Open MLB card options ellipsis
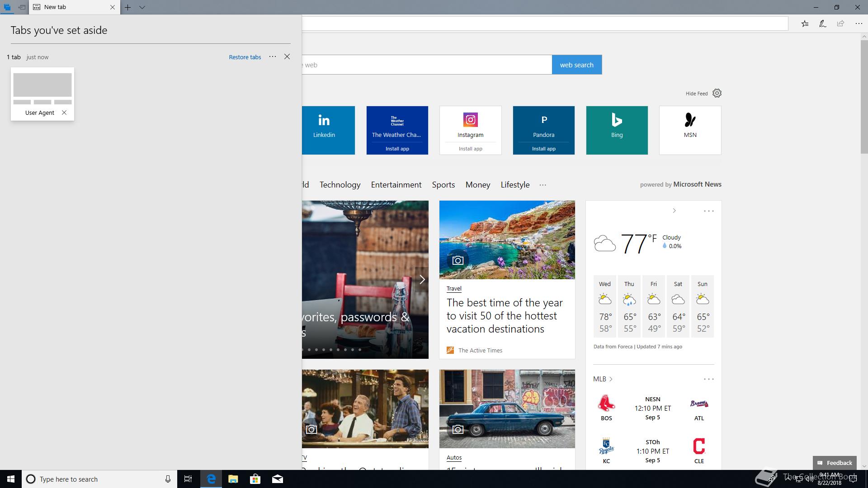Screen dimensions: 868x488 (x=708, y=379)
